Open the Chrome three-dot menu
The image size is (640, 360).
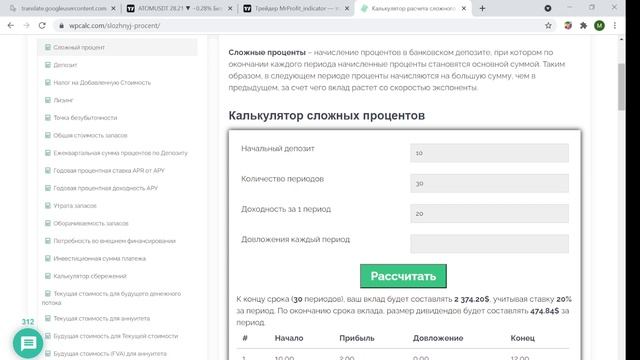(615, 25)
